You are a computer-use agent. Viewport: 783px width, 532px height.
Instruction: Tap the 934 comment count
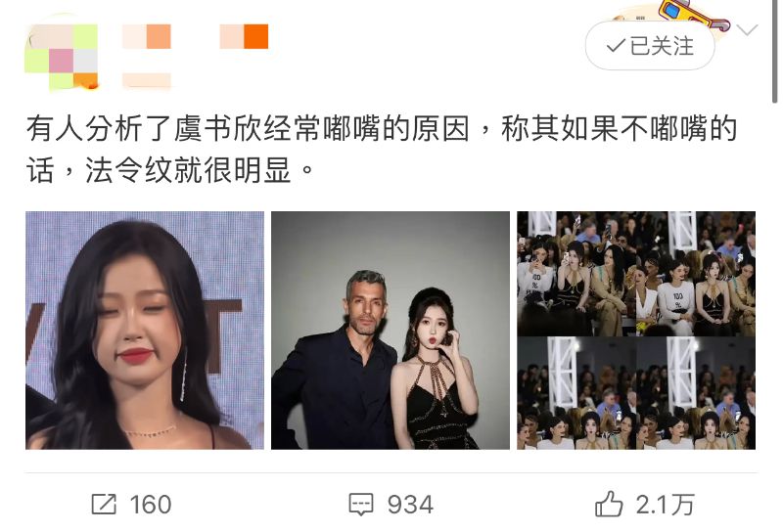coord(410,504)
